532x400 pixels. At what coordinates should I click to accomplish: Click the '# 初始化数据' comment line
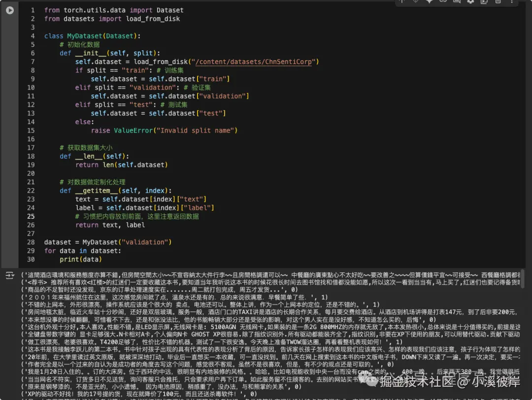point(80,44)
